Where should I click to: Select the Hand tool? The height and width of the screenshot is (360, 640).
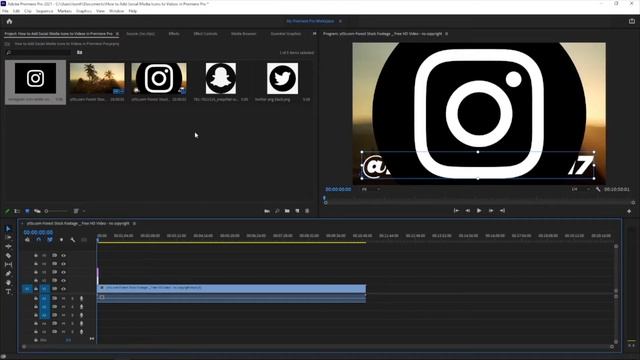pyautogui.click(x=8, y=282)
